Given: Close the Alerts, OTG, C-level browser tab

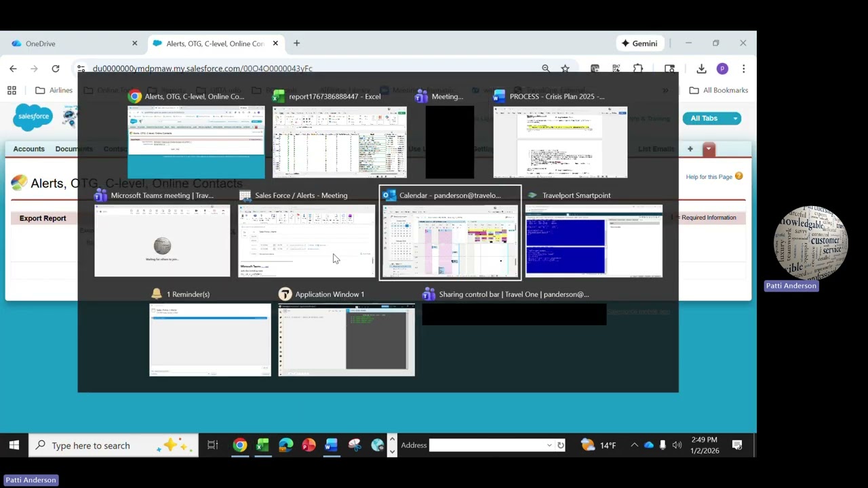Looking at the screenshot, I should (x=275, y=43).
